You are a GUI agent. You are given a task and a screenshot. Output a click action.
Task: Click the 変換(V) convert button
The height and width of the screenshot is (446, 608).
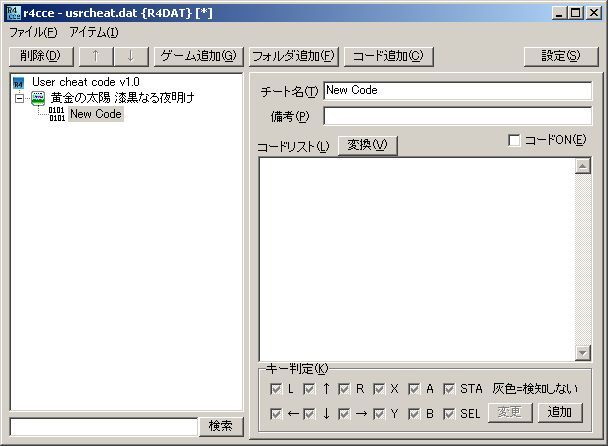[367, 145]
